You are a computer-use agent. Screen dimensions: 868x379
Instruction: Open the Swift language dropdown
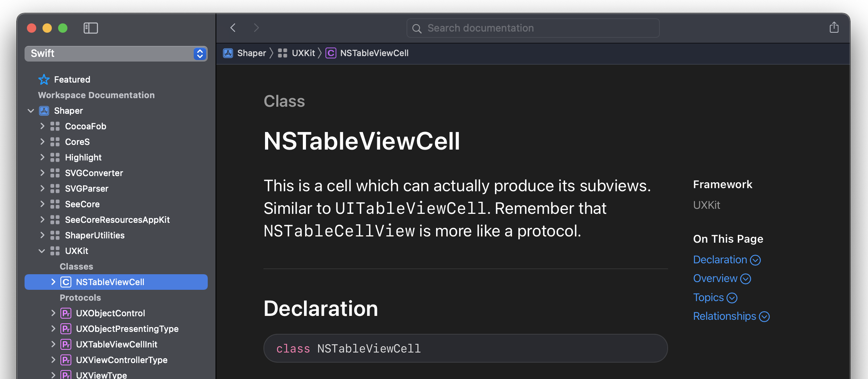(116, 54)
